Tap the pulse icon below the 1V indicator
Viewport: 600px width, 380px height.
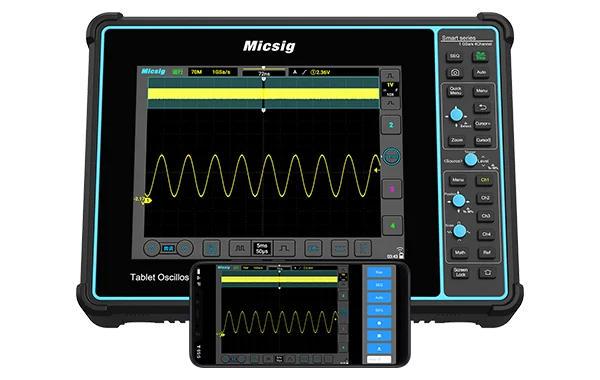(x=390, y=103)
